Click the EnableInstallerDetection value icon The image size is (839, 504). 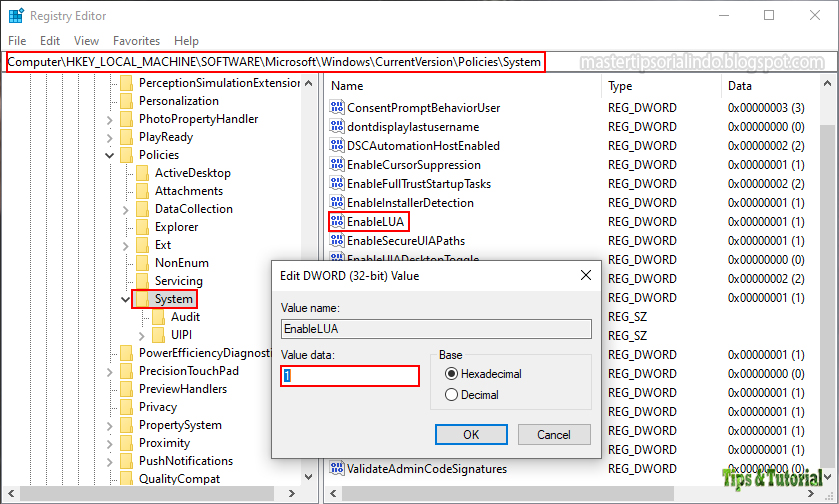point(337,203)
